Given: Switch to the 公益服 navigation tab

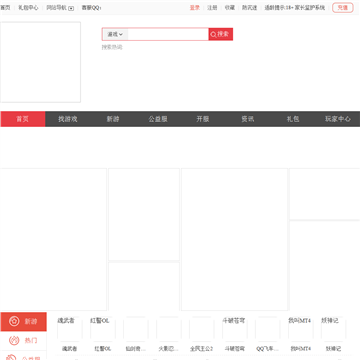Looking at the screenshot, I should [x=158, y=119].
